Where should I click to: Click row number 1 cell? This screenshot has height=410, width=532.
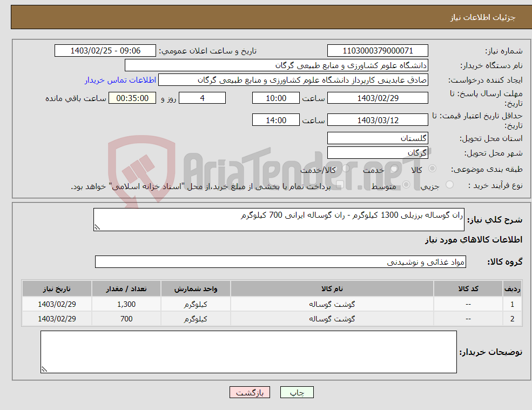(512, 304)
